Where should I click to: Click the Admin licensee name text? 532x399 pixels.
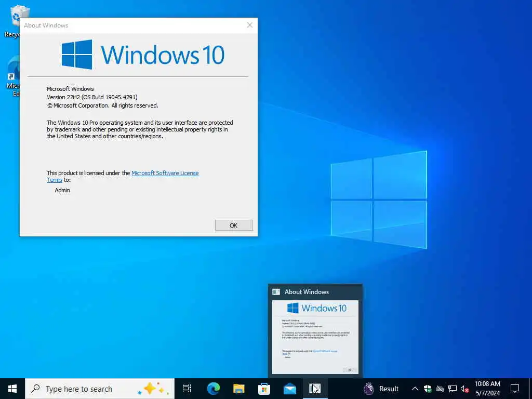click(x=62, y=190)
